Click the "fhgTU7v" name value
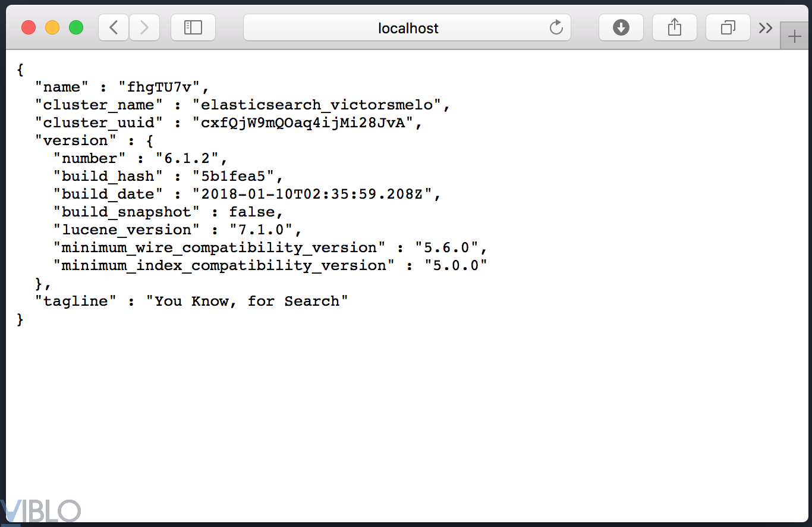 [x=159, y=87]
